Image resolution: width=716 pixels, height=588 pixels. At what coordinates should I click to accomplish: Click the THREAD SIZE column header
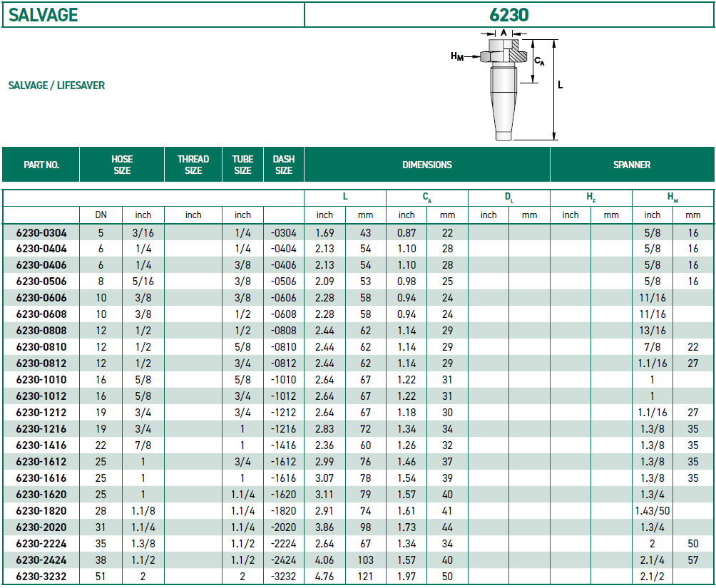click(193, 165)
